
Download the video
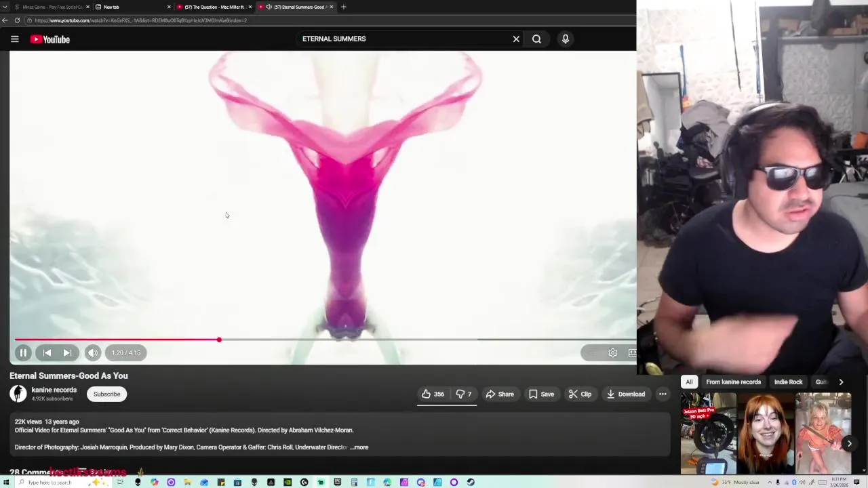point(626,394)
